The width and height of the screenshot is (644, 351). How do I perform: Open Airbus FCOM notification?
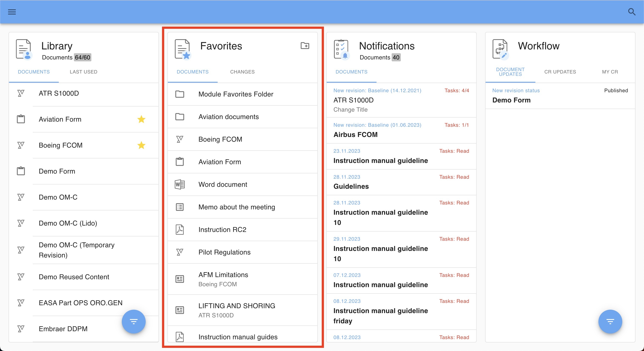tap(355, 134)
